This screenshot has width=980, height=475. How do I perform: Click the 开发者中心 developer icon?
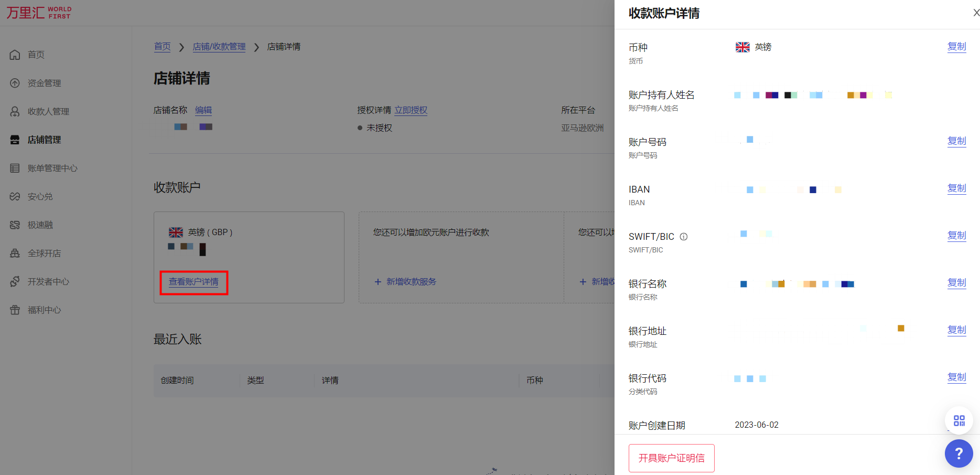tap(15, 281)
